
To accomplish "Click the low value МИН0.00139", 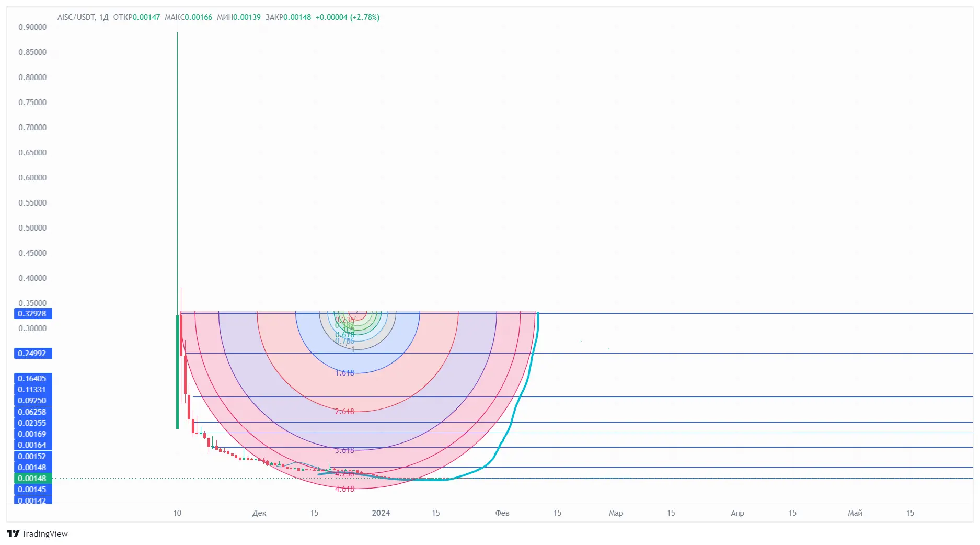I will [238, 17].
